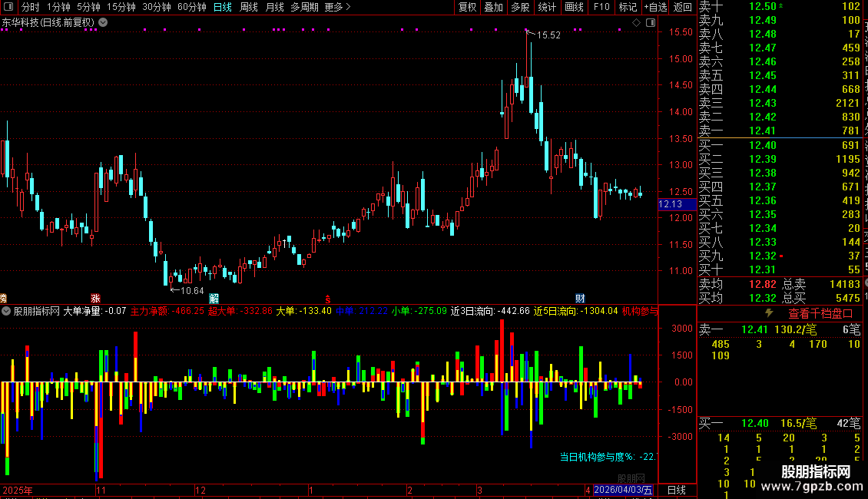Click the 2025年 timeline label
The image size is (868, 499).
pyautogui.click(x=18, y=490)
